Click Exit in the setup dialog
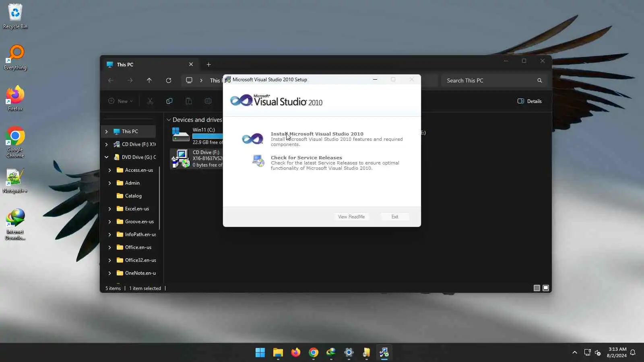The height and width of the screenshot is (362, 644). tap(395, 217)
